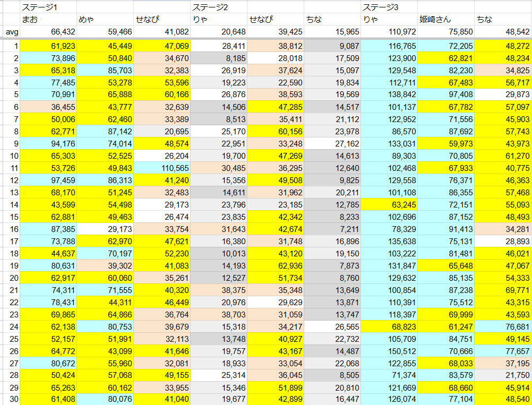Select the avg row label
The image size is (532, 405).
click(10, 32)
